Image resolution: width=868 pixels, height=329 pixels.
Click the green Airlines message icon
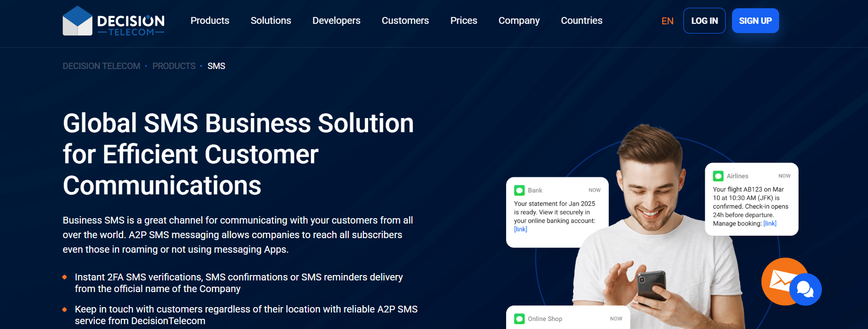click(718, 176)
